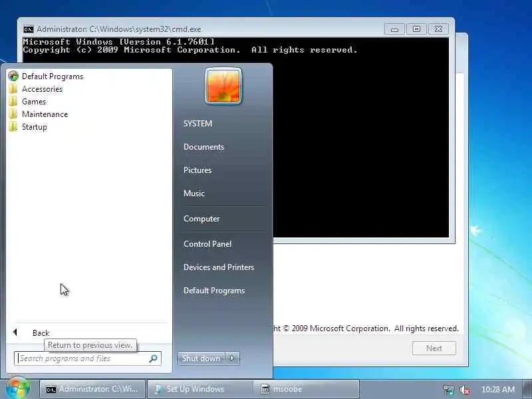Screen dimensions: 532x399
Task: Open Devices and Printers
Action: (219, 267)
